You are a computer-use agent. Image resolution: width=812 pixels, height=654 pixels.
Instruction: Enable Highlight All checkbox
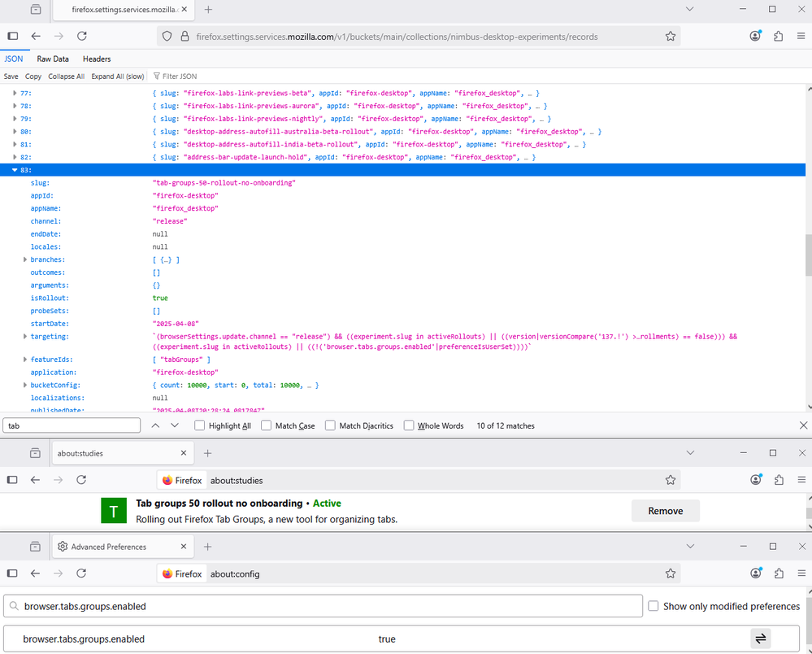tap(200, 425)
